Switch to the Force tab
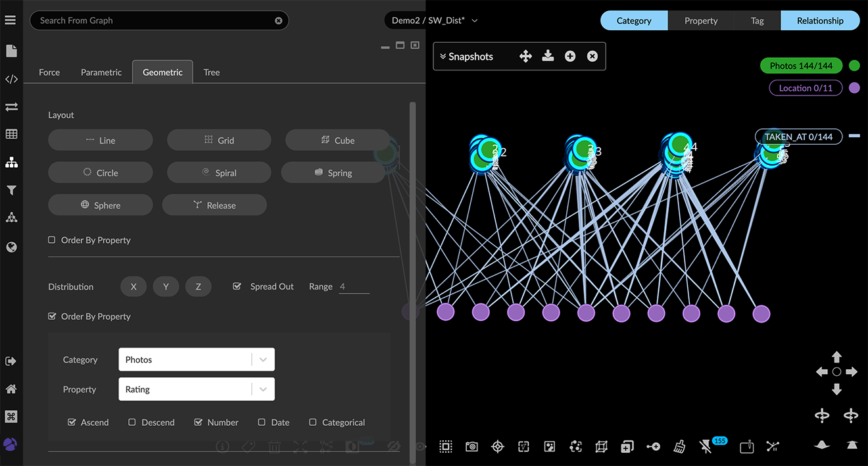The image size is (868, 466). point(49,72)
